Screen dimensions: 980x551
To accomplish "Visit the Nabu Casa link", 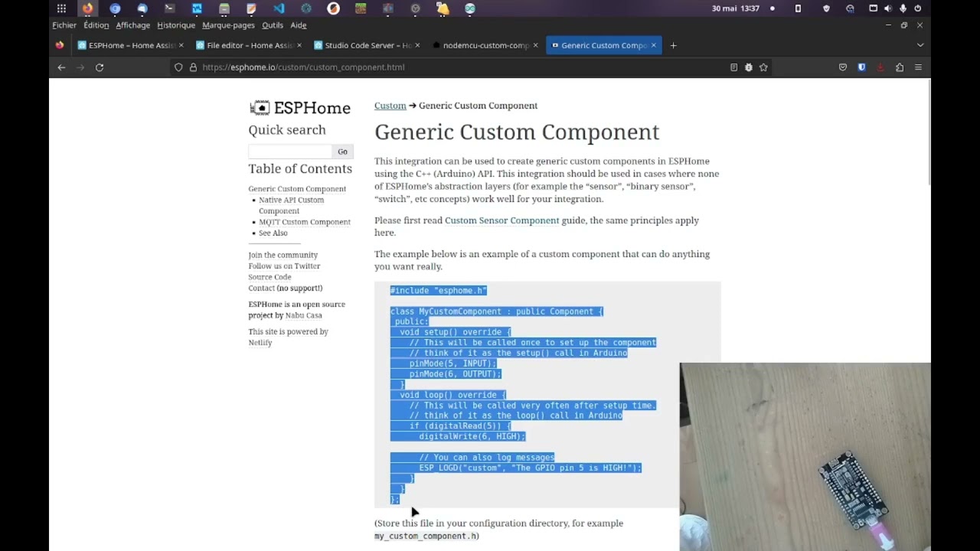I will [304, 315].
